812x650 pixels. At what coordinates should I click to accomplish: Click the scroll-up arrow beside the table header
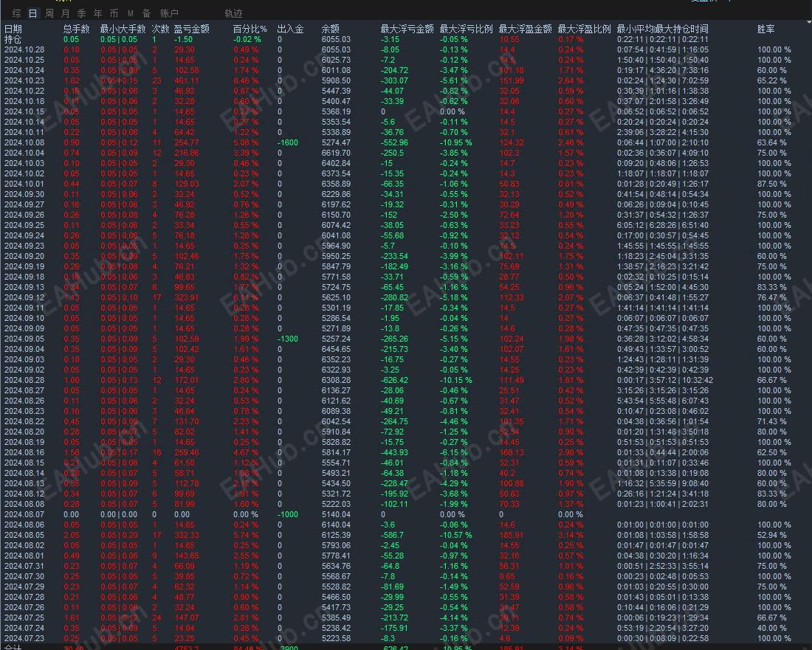point(809,23)
